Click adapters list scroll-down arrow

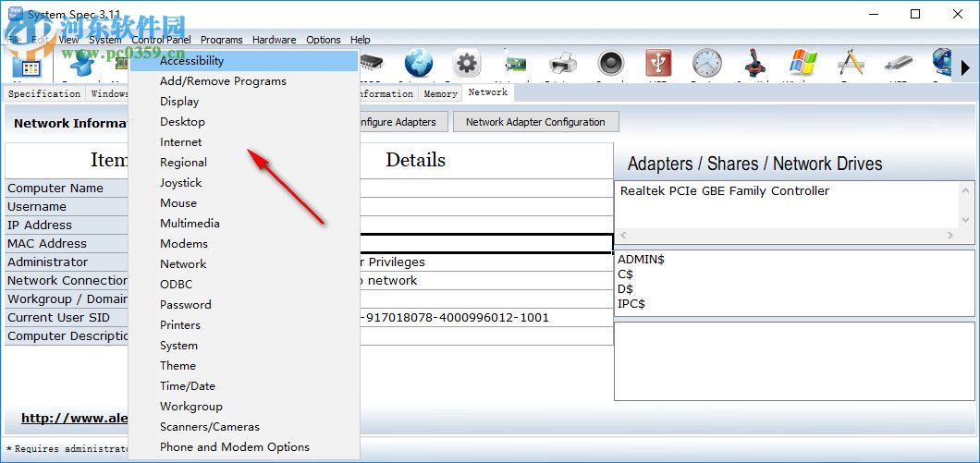965,220
